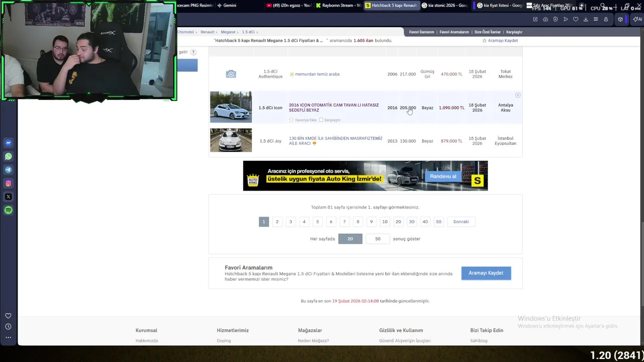This screenshot has height=362, width=644.
Task: Select the Hatchback 5 kapı Renault tab
Action: point(391,6)
